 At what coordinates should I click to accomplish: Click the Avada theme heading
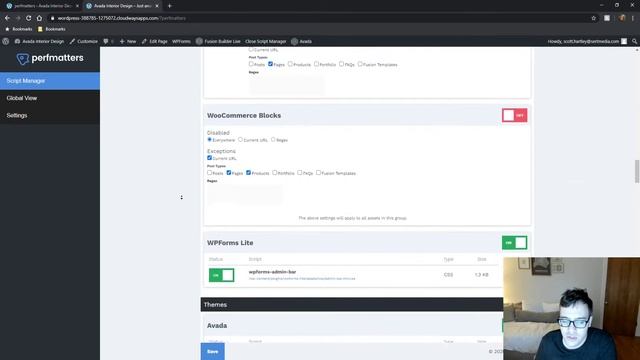click(x=217, y=326)
